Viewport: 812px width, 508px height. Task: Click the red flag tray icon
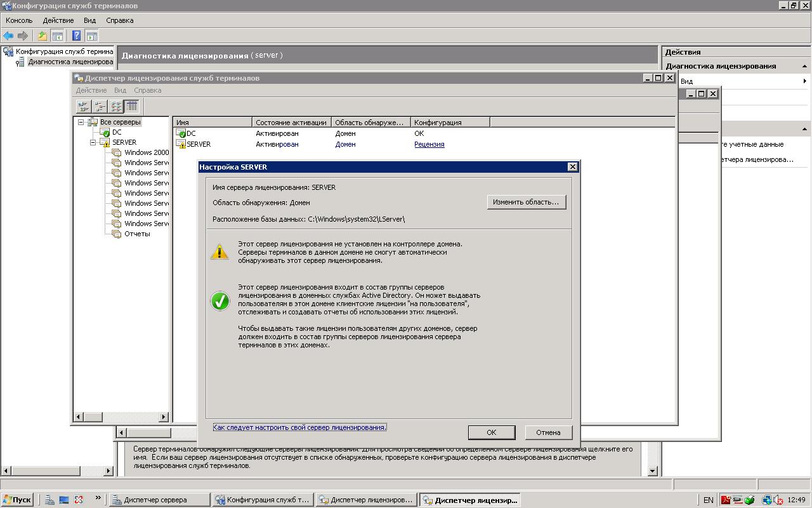(726, 500)
